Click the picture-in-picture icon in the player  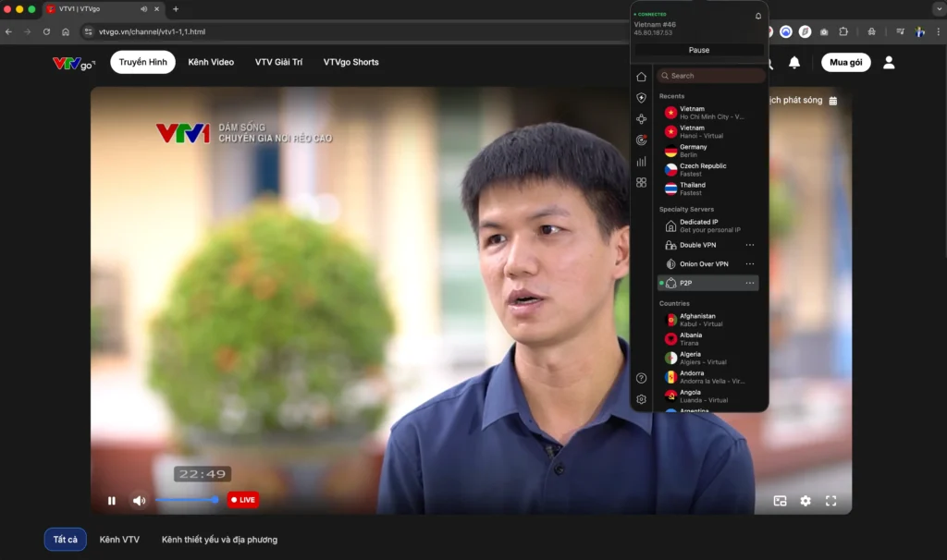click(x=781, y=500)
